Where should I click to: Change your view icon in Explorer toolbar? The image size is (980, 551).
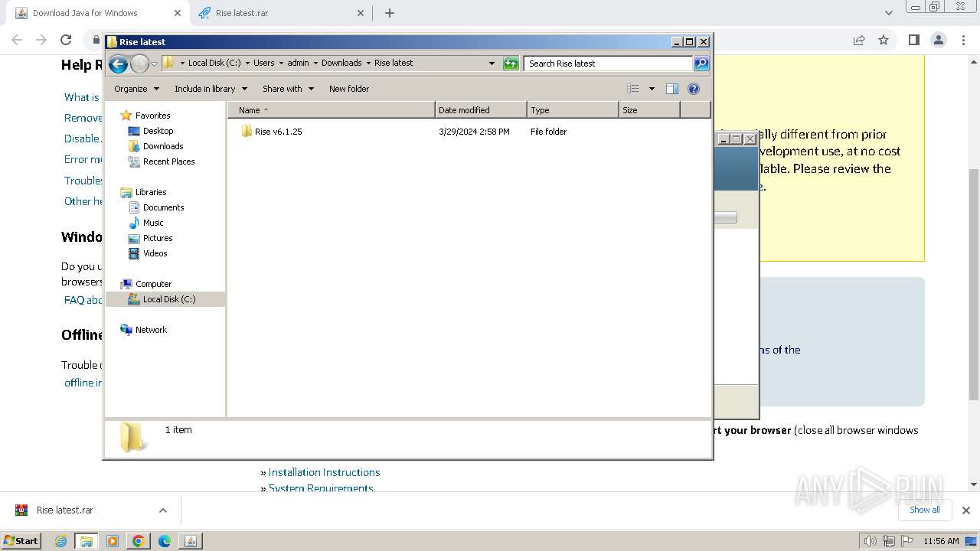click(x=633, y=89)
